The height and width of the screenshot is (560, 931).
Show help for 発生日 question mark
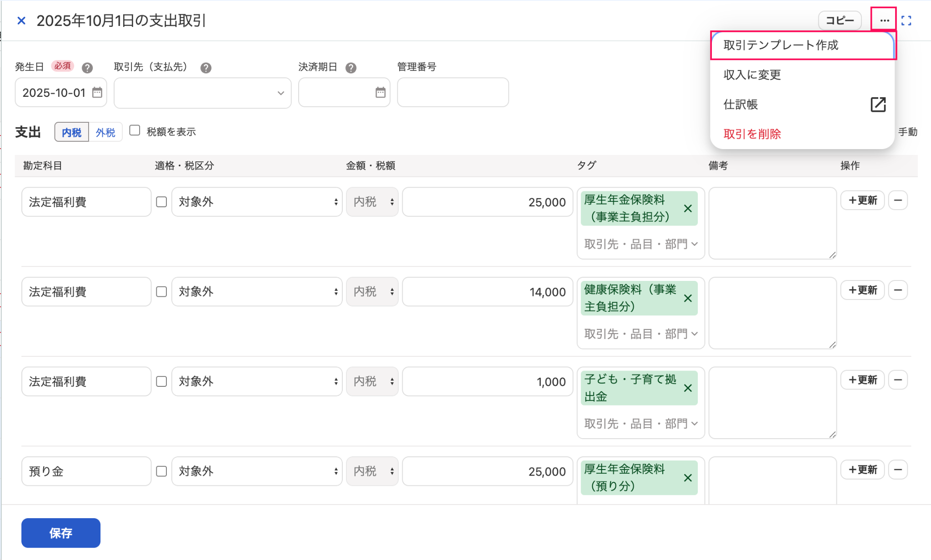click(87, 68)
